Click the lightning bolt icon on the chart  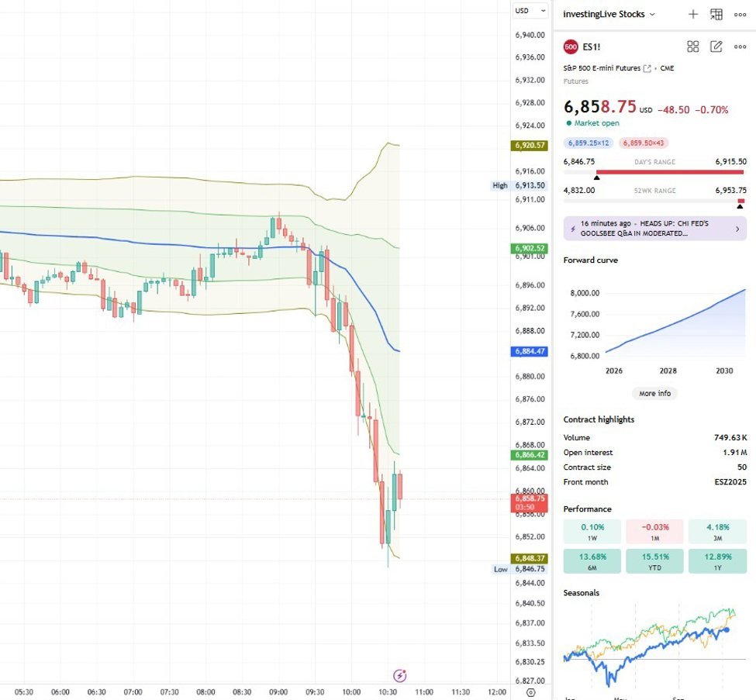click(400, 674)
